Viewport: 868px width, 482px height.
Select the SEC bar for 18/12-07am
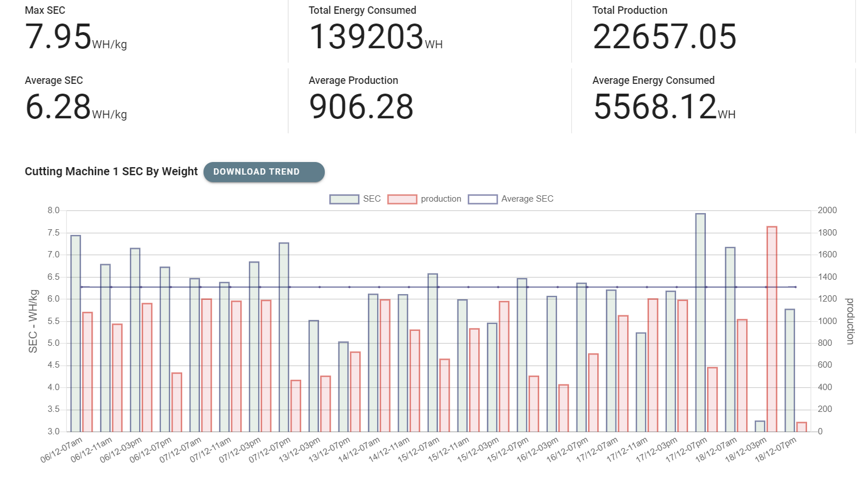click(730, 340)
